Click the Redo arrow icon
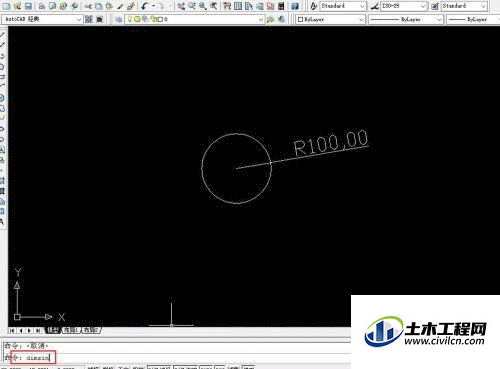 [x=161, y=6]
